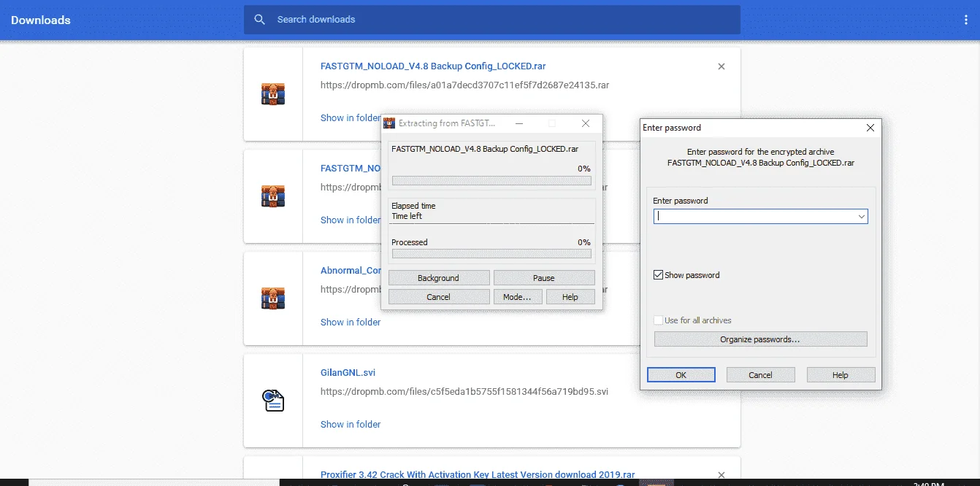Send the extraction to Background

point(438,278)
